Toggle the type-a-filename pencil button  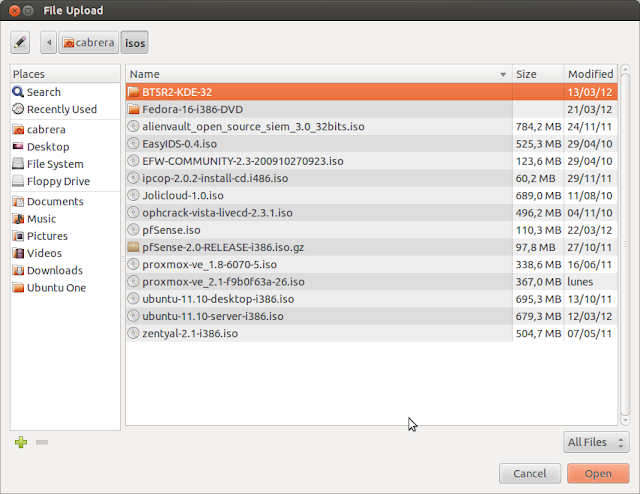pos(20,42)
